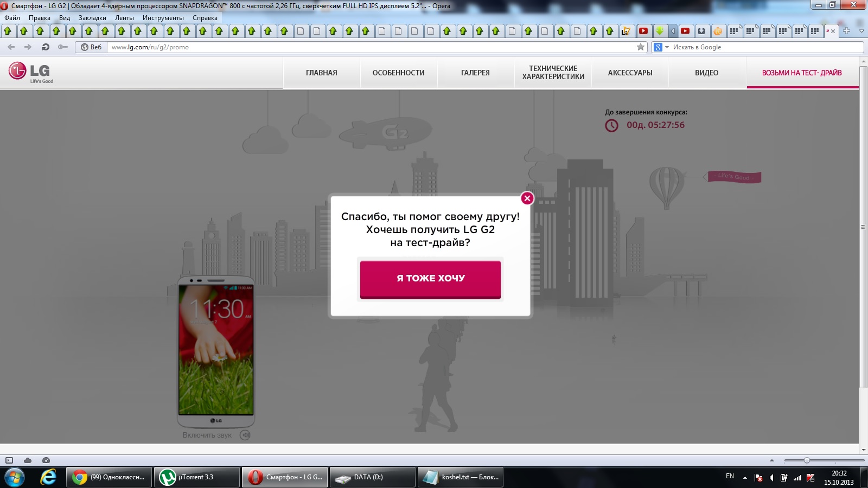Open Kaspersky tray icon
The width and height of the screenshot is (868, 488).
(810, 478)
